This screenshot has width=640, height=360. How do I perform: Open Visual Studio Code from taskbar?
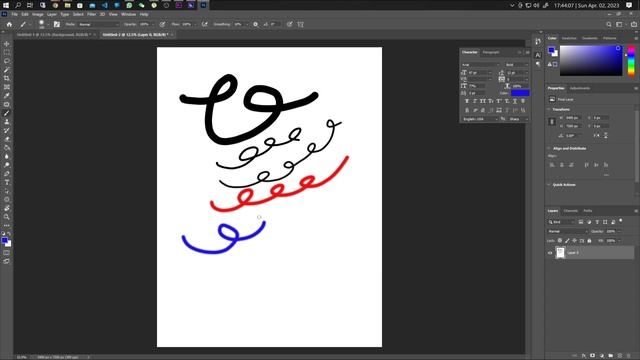point(105,5)
